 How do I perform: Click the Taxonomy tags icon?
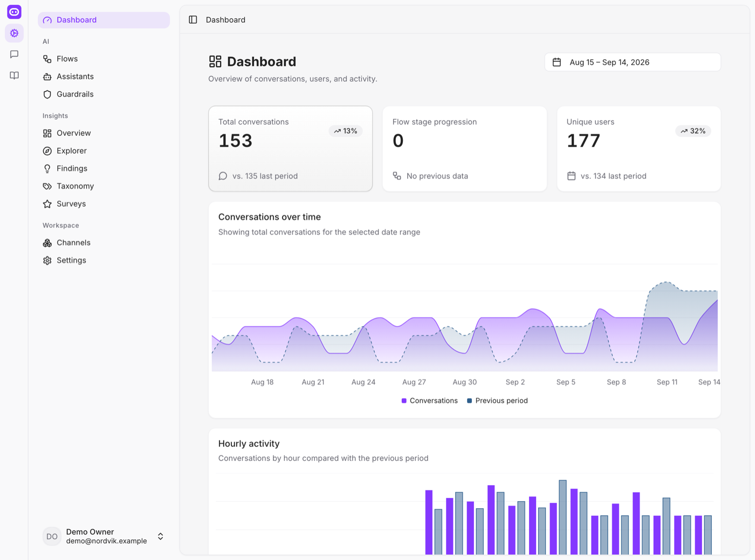click(x=47, y=186)
